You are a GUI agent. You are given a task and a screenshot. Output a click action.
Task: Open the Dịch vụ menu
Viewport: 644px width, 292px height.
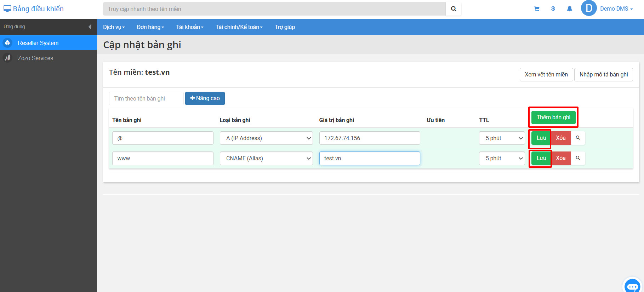click(114, 27)
